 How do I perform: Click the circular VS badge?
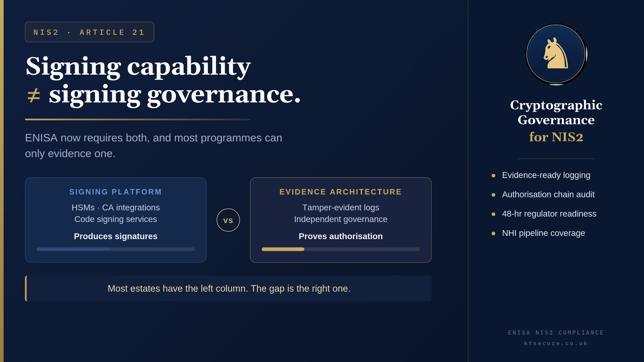click(228, 220)
